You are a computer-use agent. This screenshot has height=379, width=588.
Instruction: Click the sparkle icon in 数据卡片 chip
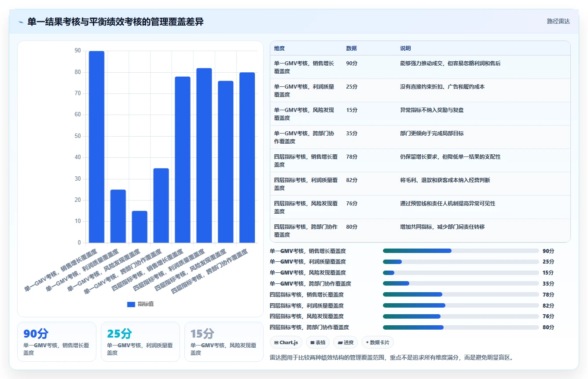coord(367,342)
